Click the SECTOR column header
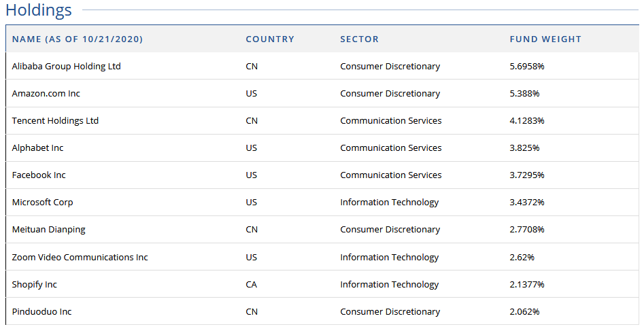 (359, 39)
